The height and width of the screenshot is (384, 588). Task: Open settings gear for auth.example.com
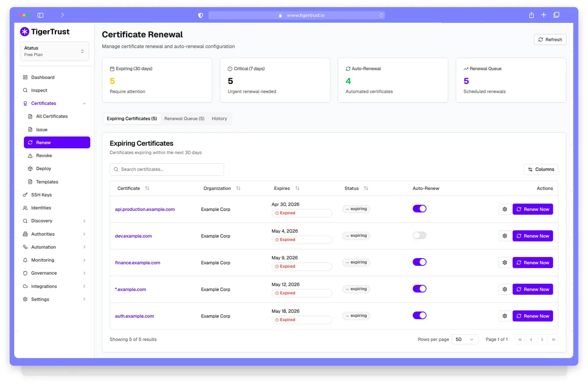click(505, 316)
